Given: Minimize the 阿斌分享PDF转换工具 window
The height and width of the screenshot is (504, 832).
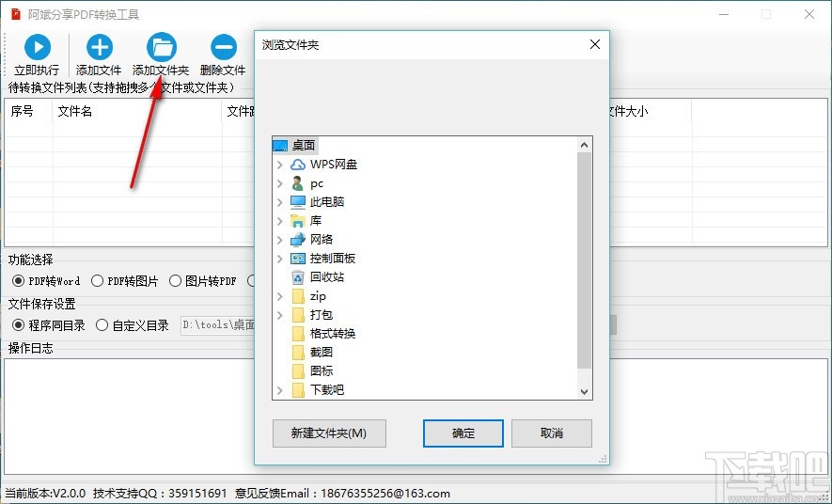Looking at the screenshot, I should point(724,14).
